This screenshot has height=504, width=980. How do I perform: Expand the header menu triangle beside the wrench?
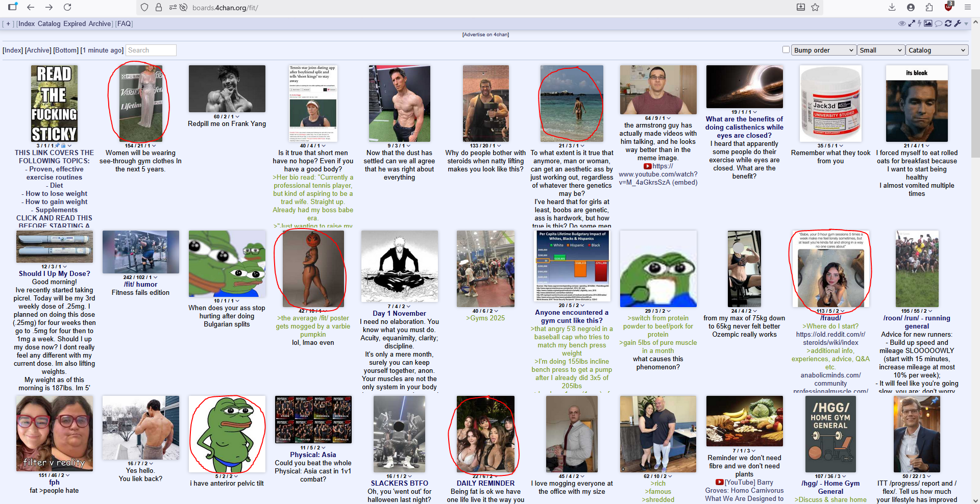click(966, 24)
